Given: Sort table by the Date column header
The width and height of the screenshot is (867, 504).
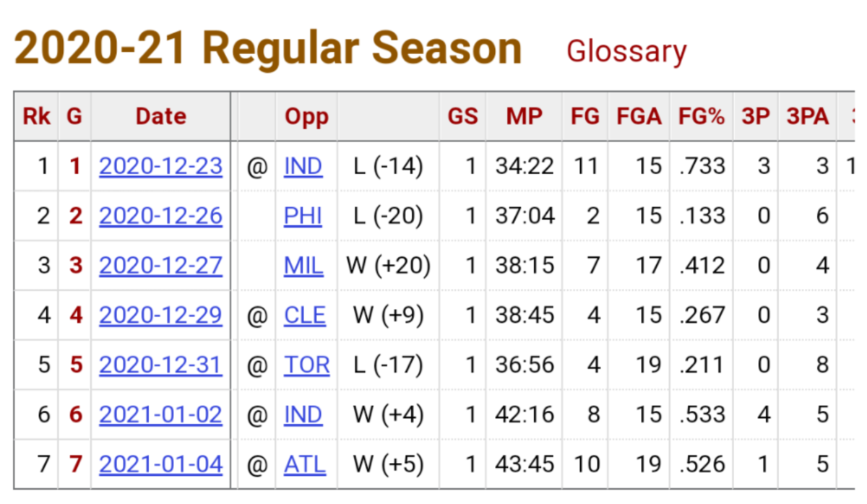Looking at the screenshot, I should pos(160,116).
